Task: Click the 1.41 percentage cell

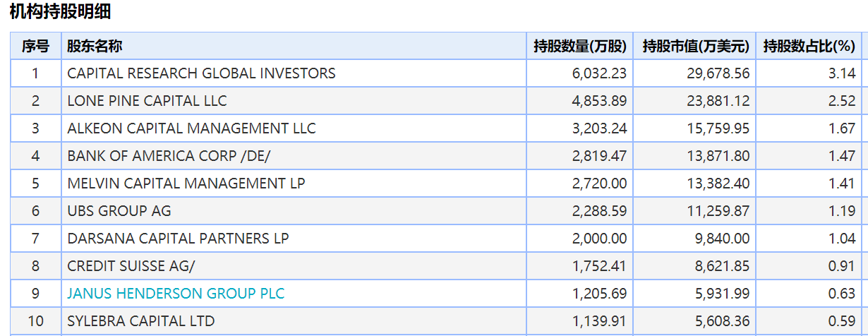Action: [x=809, y=184]
